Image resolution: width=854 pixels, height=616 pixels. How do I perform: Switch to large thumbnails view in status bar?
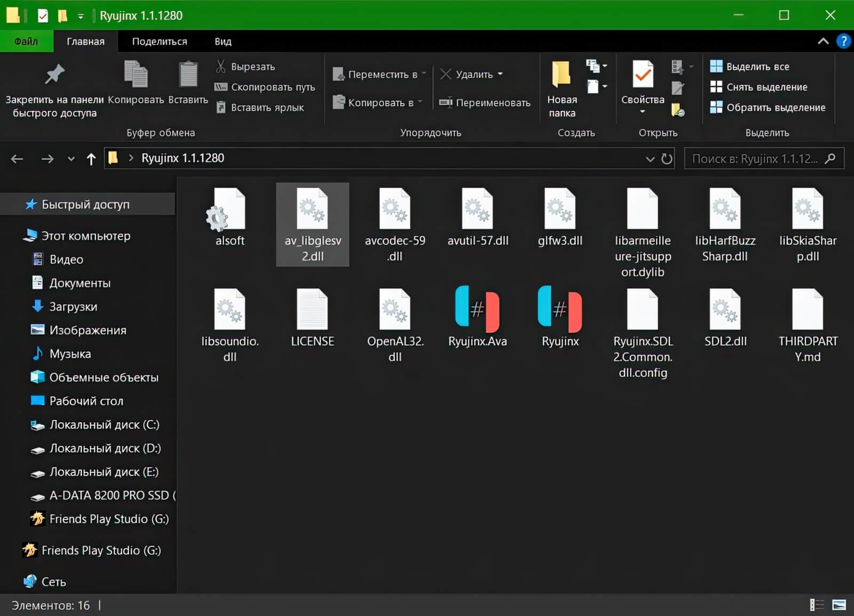839,605
